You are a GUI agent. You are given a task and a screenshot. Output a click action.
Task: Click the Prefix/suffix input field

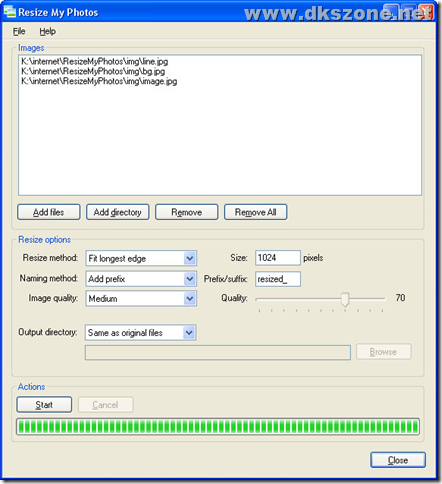coord(278,279)
